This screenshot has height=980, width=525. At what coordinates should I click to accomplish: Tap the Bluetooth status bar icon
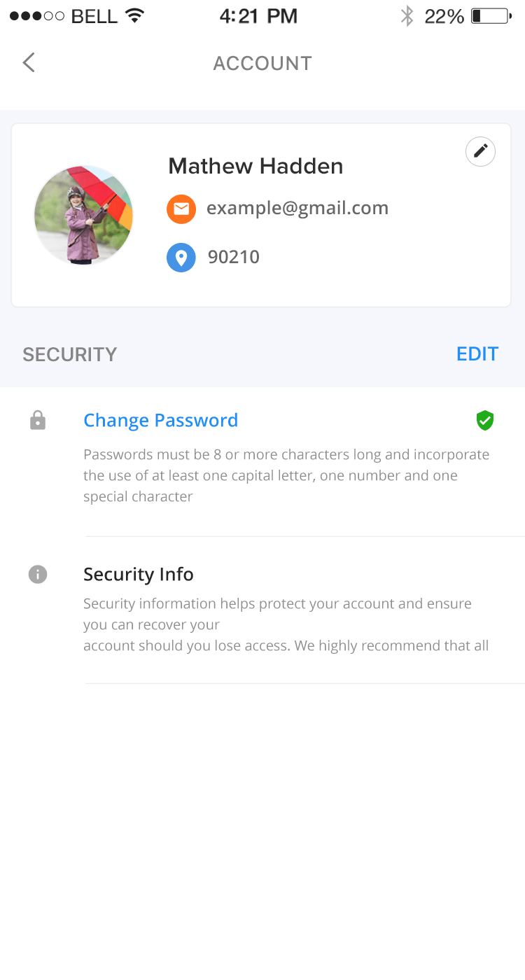point(407,16)
